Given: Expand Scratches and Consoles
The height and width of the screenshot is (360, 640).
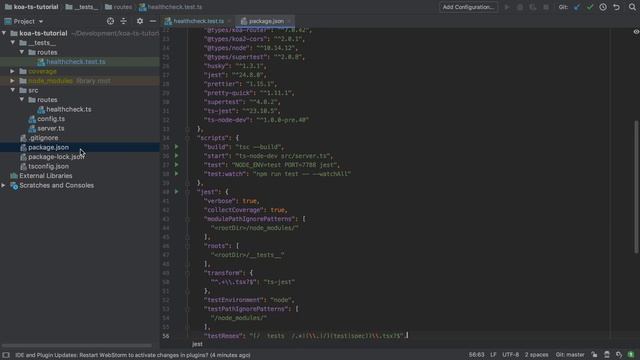Looking at the screenshot, I should pyautogui.click(x=4, y=185).
